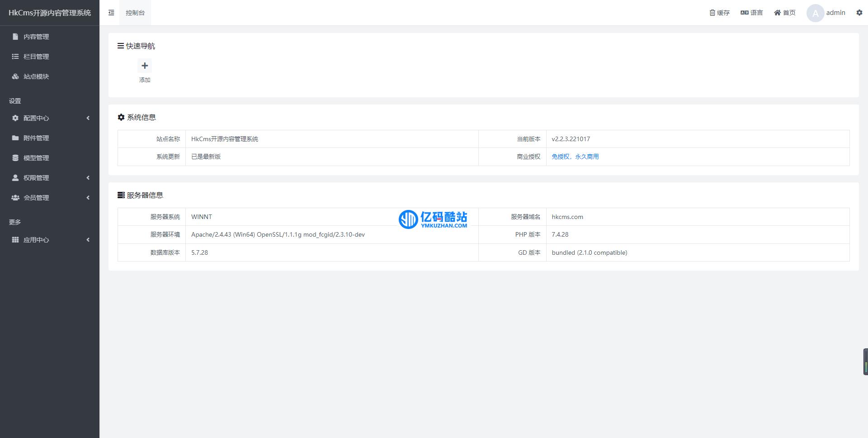Go to 首页 homepage link
Image resolution: width=868 pixels, height=438 pixels.
tap(789, 13)
